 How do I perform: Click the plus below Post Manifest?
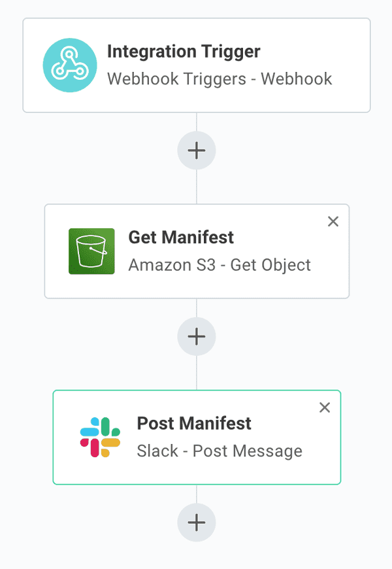point(196,522)
